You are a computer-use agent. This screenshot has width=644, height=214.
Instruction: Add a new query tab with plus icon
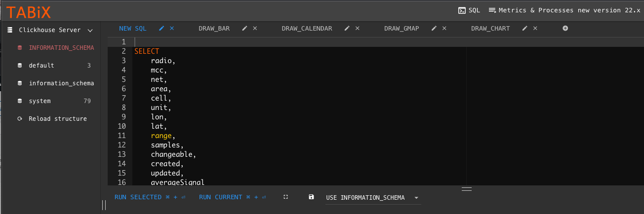[565, 29]
